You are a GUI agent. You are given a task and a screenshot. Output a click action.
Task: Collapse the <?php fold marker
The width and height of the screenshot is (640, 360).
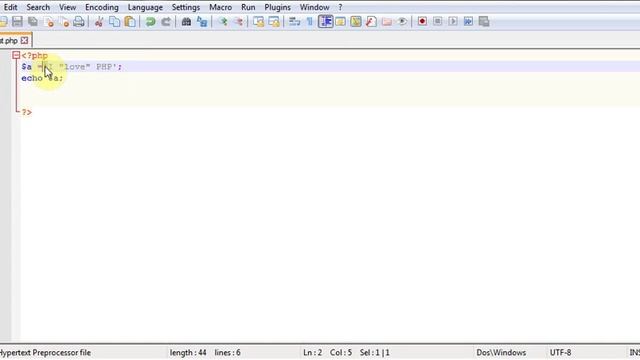[16, 55]
